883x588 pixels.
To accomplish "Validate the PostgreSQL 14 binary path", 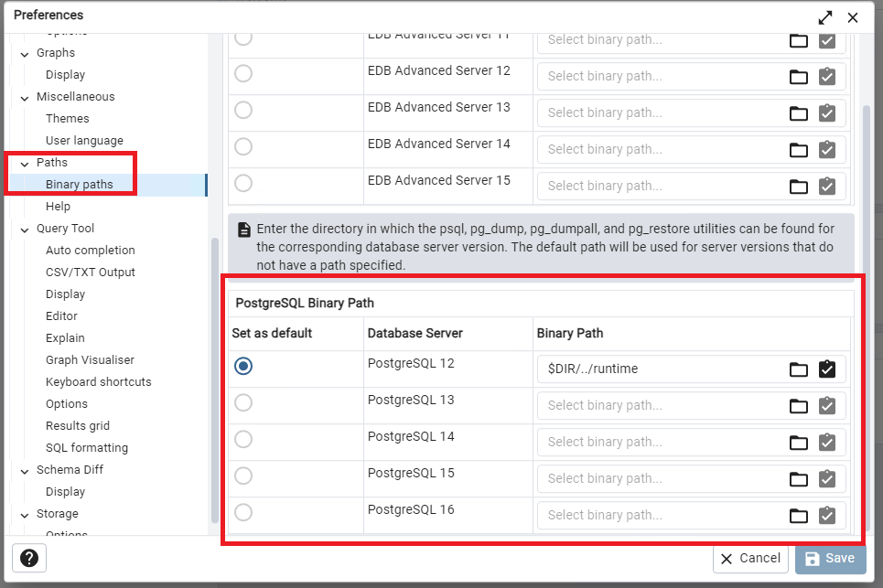I will coord(826,443).
